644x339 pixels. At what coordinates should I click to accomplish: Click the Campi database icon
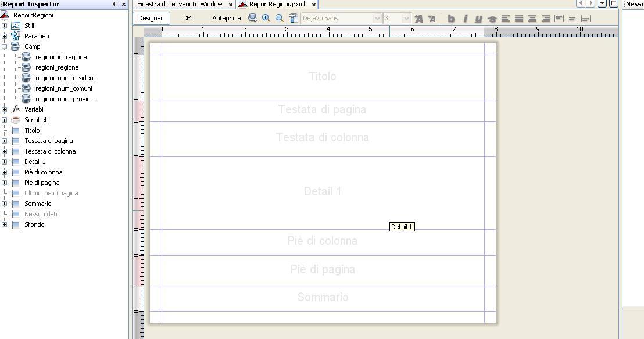click(x=16, y=47)
